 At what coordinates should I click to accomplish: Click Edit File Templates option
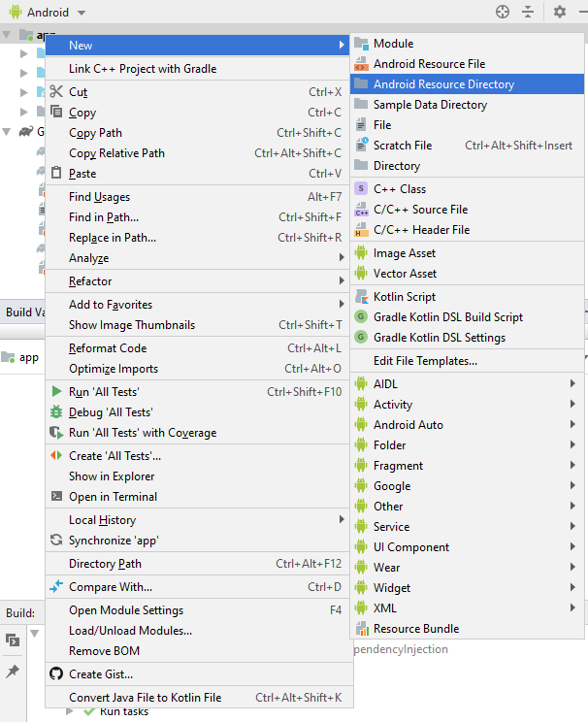(x=425, y=361)
